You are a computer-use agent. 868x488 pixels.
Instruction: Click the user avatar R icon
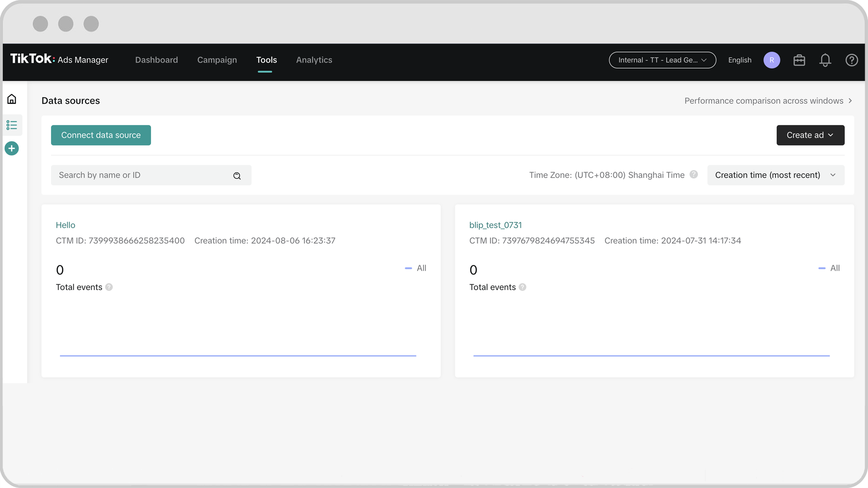point(771,60)
